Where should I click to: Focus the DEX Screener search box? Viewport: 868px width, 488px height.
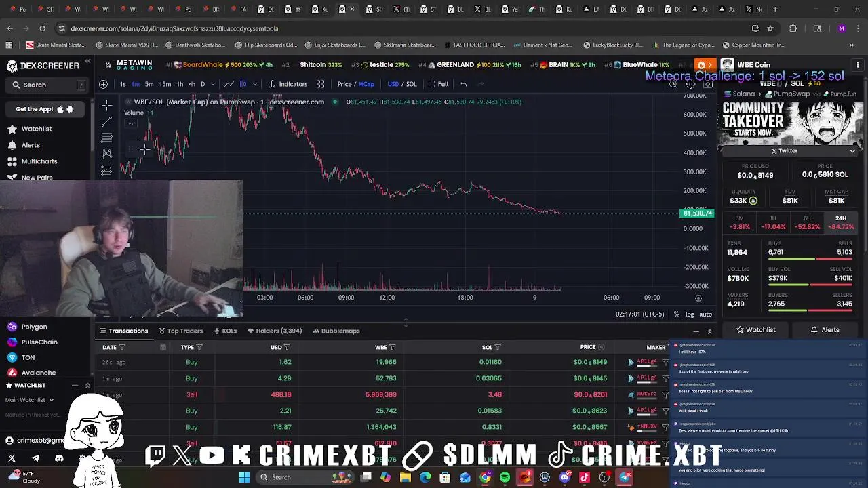pos(47,85)
